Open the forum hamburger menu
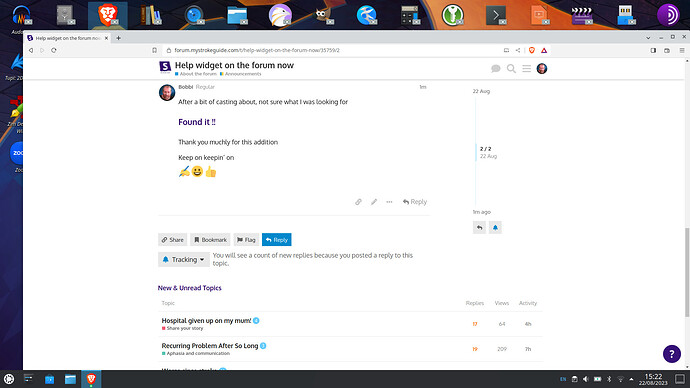 526,69
